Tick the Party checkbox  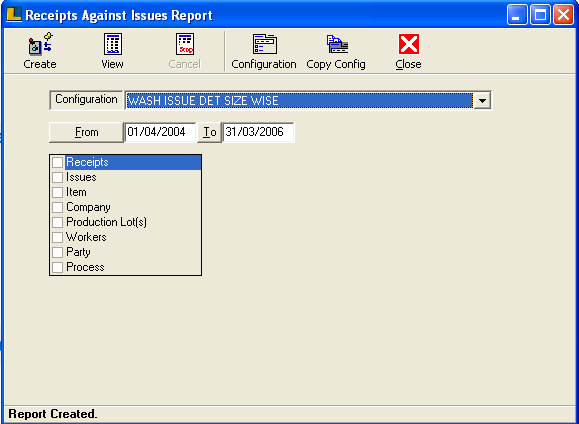point(58,252)
